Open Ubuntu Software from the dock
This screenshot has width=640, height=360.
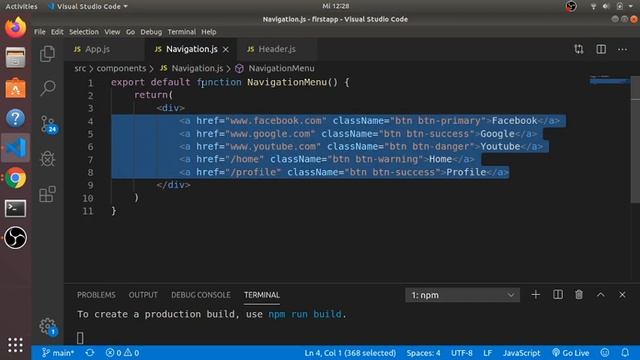16,88
